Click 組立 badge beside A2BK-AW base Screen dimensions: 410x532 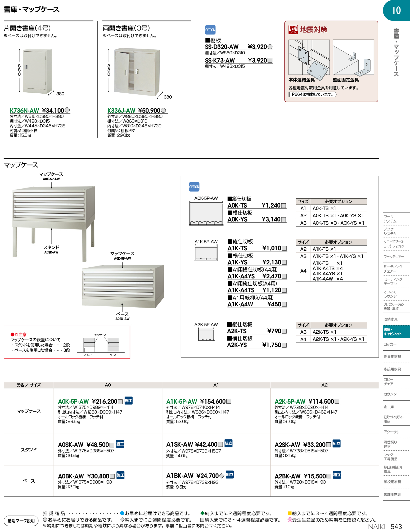(x=336, y=475)
